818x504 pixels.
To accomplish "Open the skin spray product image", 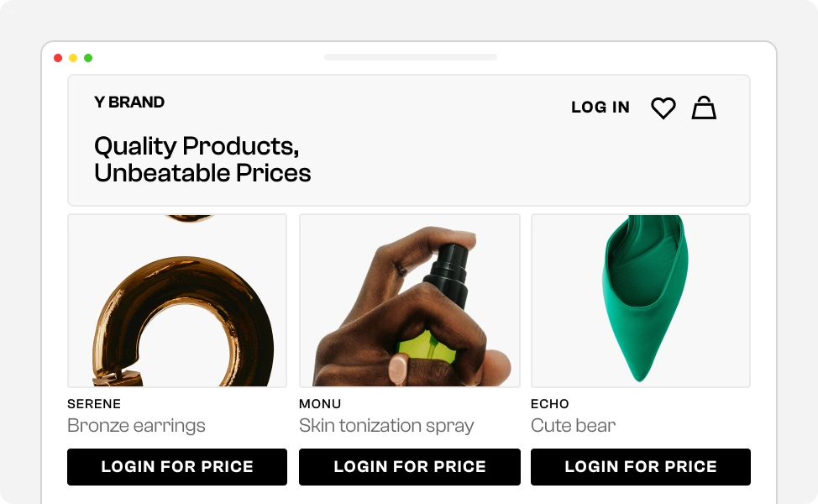I will click(x=409, y=301).
